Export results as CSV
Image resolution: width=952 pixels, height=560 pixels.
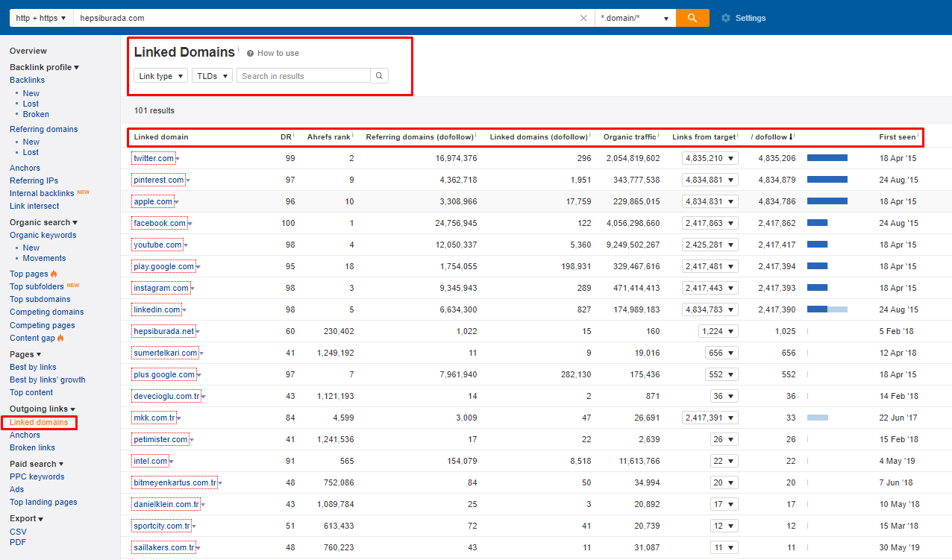(x=18, y=532)
